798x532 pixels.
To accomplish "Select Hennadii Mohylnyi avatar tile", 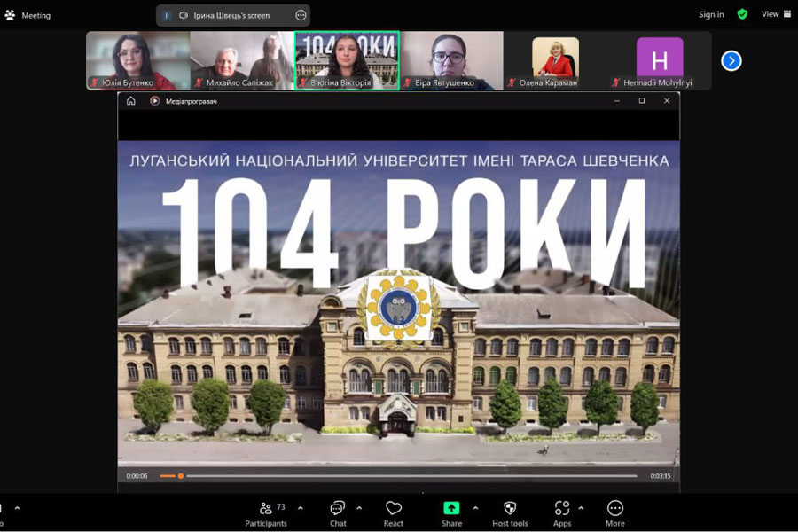I will 660,60.
